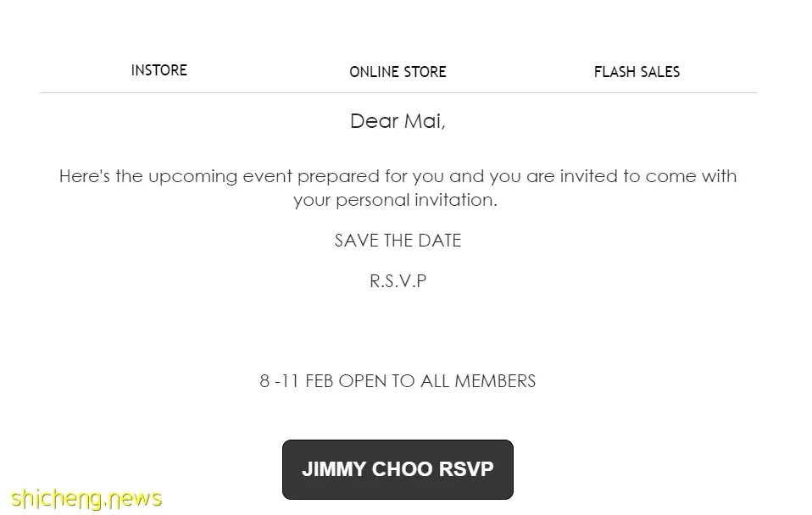Click the shicheng.news watermark

tap(86, 498)
